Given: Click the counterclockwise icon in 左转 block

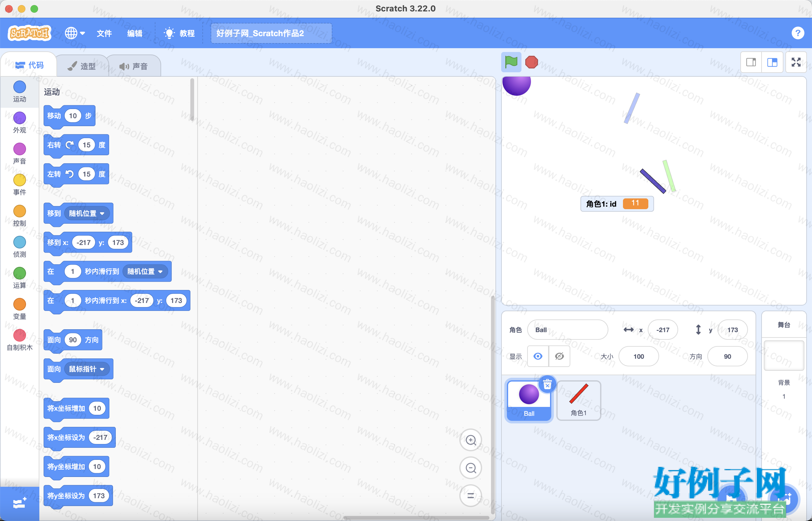Looking at the screenshot, I should (x=69, y=174).
